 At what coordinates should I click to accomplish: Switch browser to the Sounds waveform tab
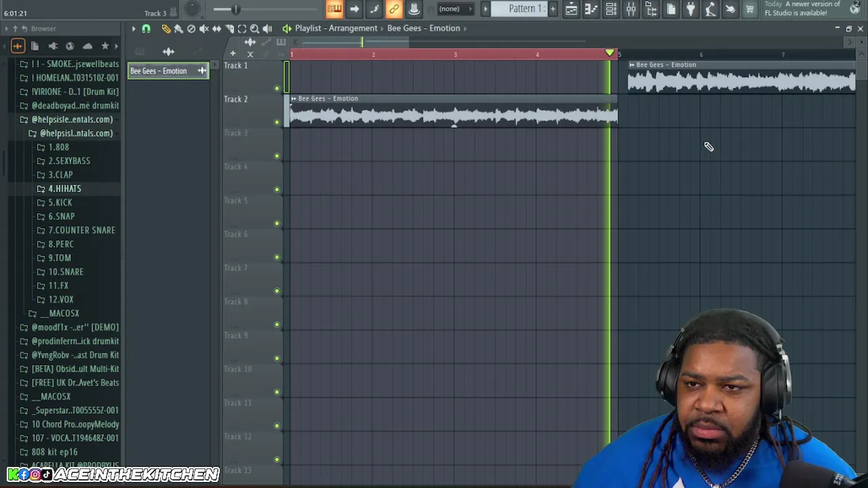click(x=18, y=46)
